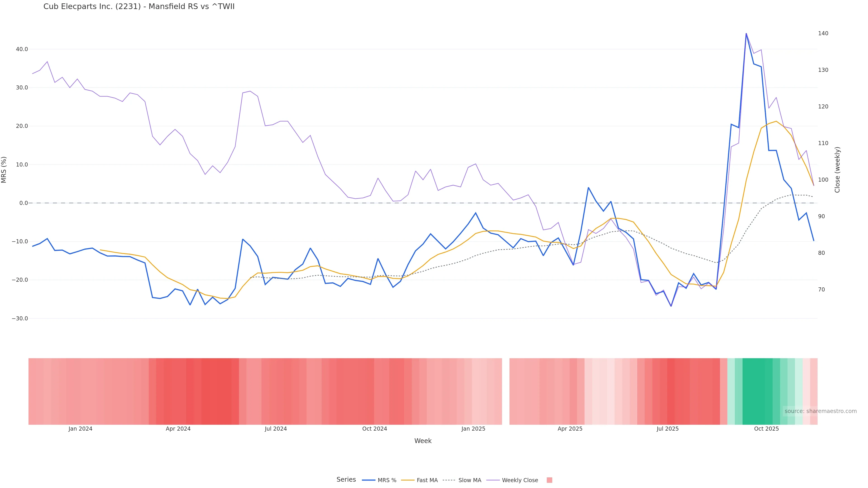Click the Apr 2025 axis tick label

pyautogui.click(x=570, y=429)
